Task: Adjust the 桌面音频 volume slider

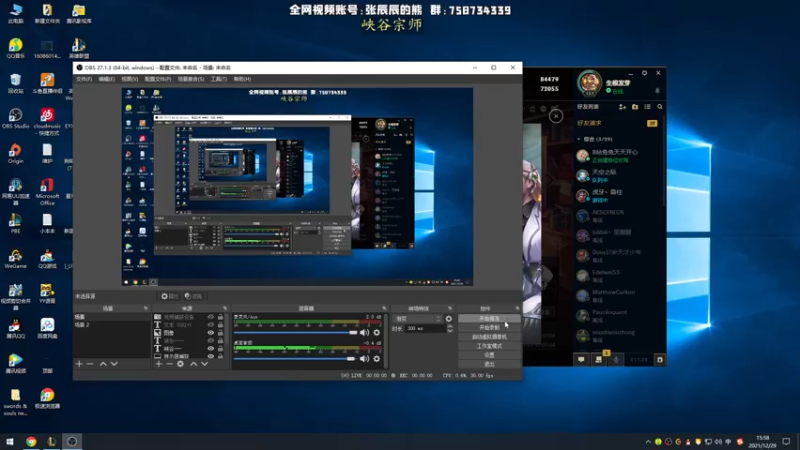Action: 294,359
